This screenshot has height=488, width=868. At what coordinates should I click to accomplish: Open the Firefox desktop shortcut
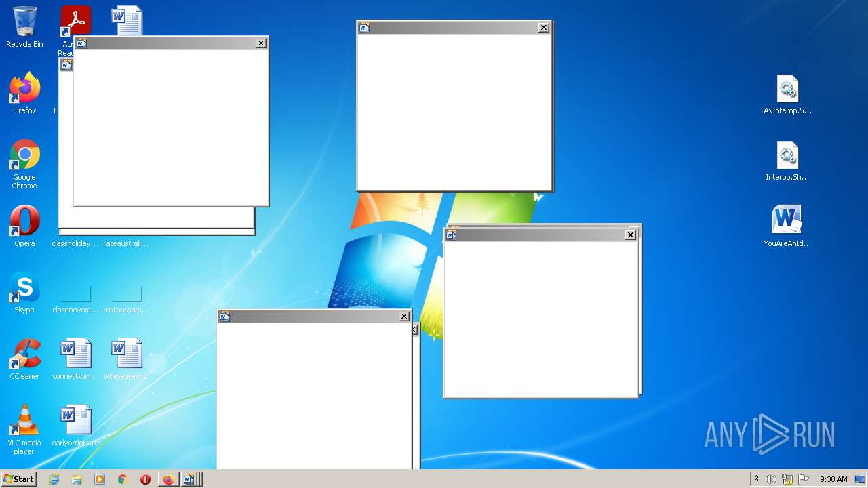click(x=24, y=94)
